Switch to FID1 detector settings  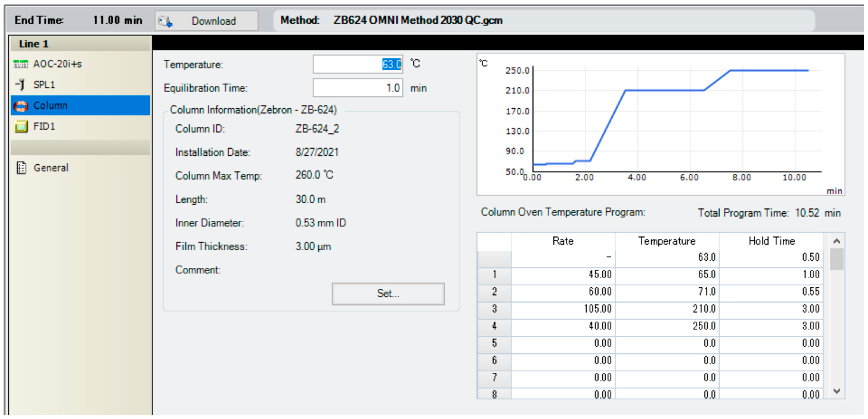pyautogui.click(x=44, y=127)
